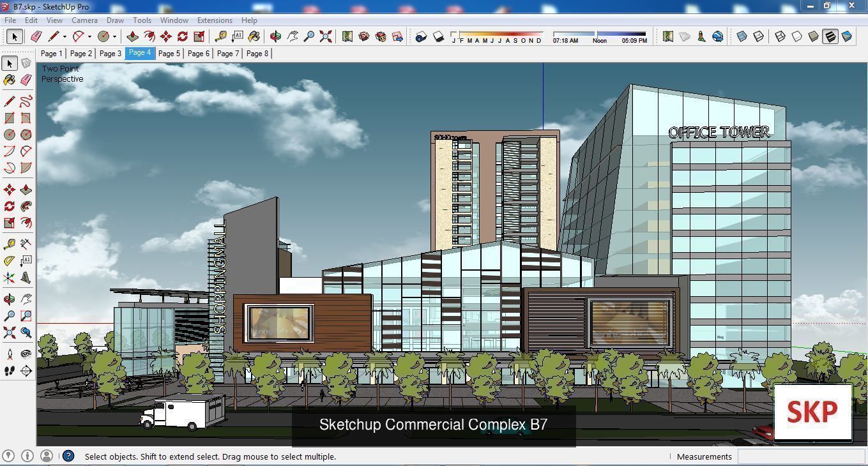Select the Protractor tool in left toolbar
The height and width of the screenshot is (466, 868).
tap(10, 261)
